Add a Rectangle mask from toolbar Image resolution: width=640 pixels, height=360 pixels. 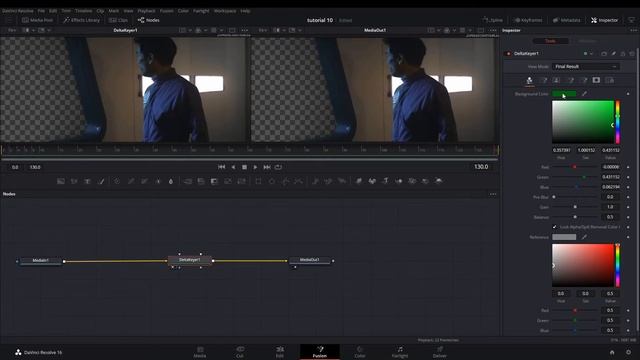258,181
